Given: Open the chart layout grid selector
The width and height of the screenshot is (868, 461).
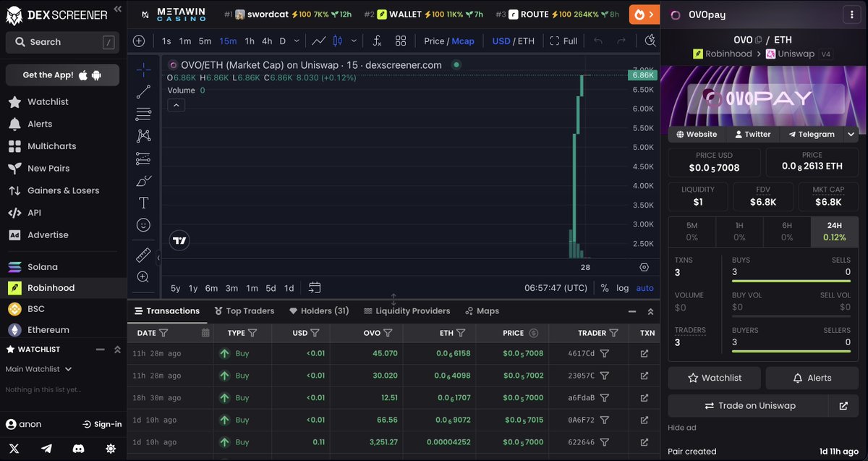Looking at the screenshot, I should point(401,41).
